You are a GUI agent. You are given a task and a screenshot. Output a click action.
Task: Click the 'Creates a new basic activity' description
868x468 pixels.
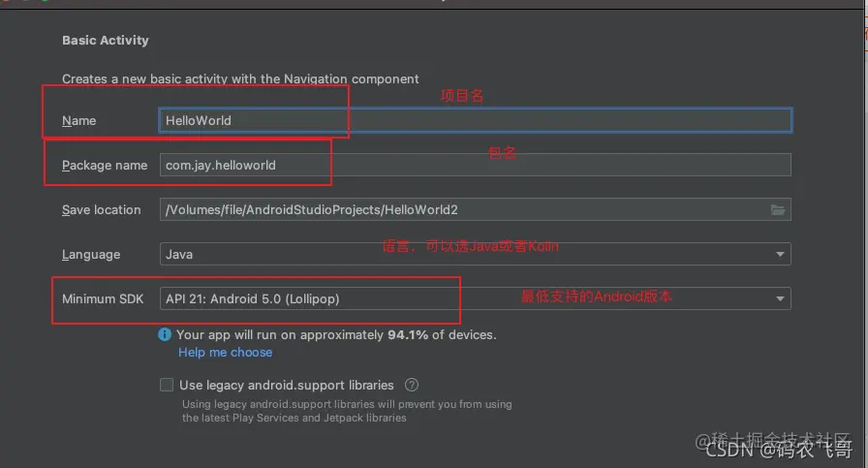tap(240, 78)
